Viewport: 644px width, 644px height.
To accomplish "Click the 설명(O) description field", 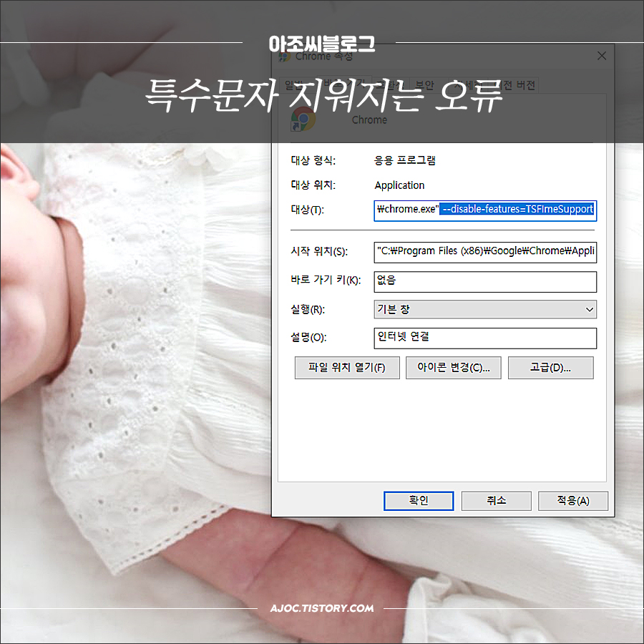I will [485, 338].
